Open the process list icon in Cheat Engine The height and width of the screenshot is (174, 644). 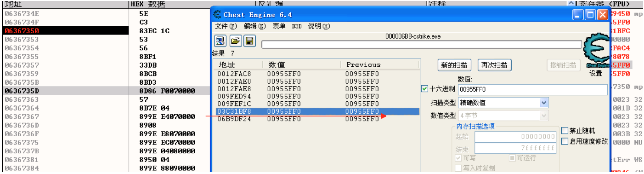(221, 41)
